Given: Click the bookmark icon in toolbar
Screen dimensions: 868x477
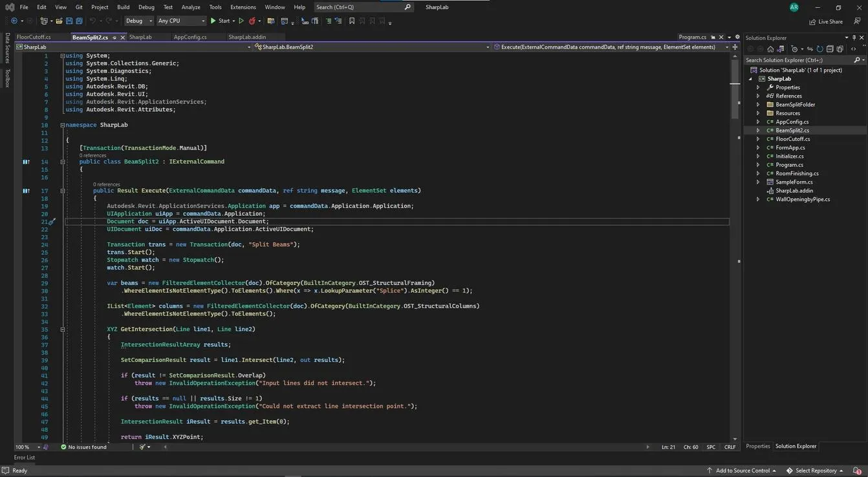Looking at the screenshot, I should point(352,21).
